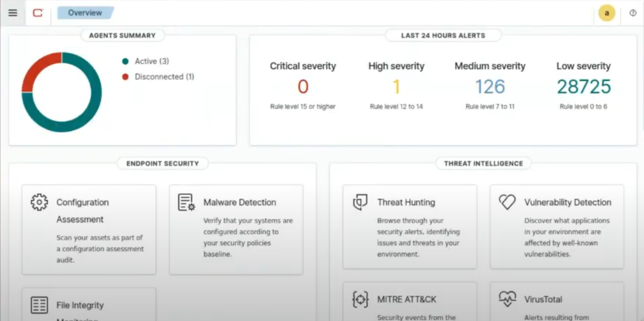Click the Medium severity count 126
Image resolution: width=644 pixels, height=321 pixels.
point(490,87)
